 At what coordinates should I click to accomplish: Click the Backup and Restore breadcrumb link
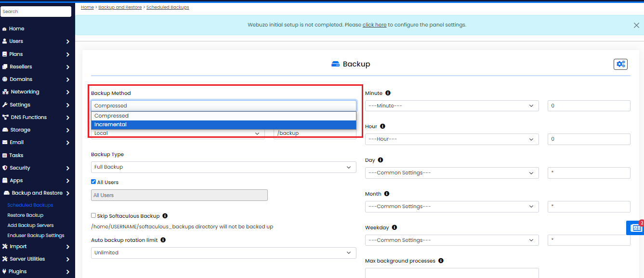pyautogui.click(x=120, y=7)
